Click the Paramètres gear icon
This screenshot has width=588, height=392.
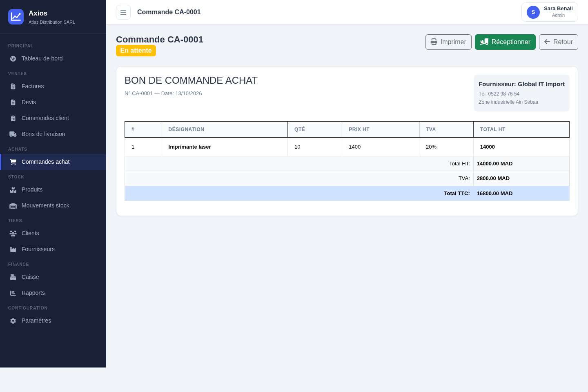[x=13, y=321]
